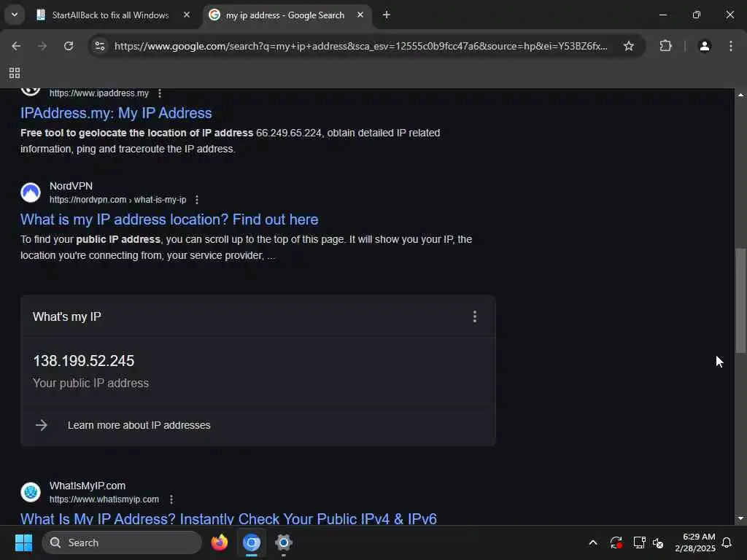Open the Chrome profile icon
The height and width of the screenshot is (560, 747).
tap(705, 46)
